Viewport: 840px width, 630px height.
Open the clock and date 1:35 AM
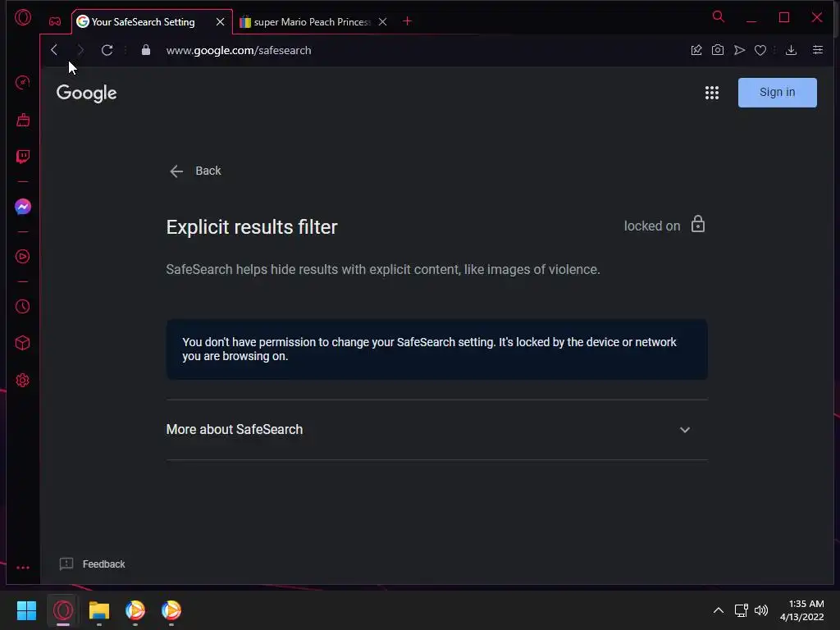pyautogui.click(x=802, y=610)
